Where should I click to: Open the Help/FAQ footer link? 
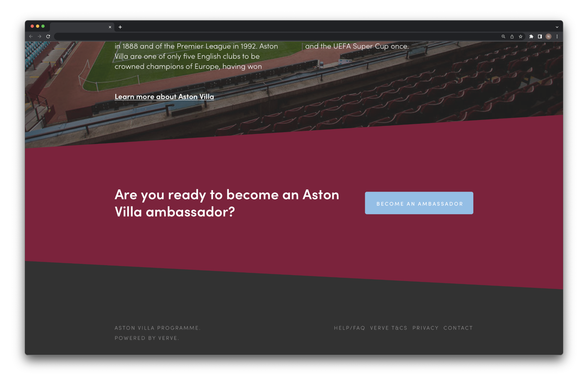click(350, 328)
